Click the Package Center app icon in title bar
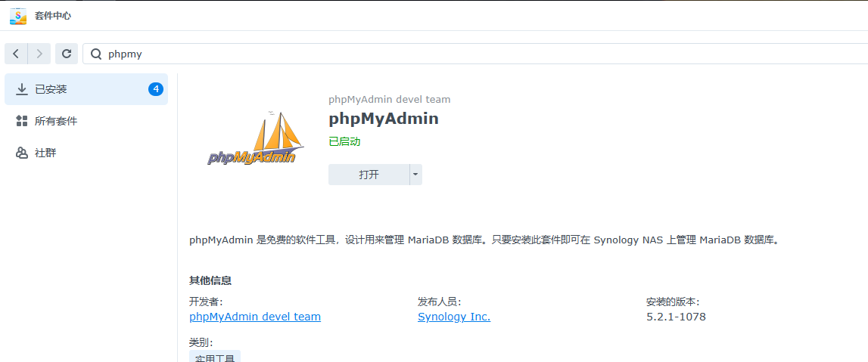This screenshot has height=362, width=868. (x=18, y=15)
